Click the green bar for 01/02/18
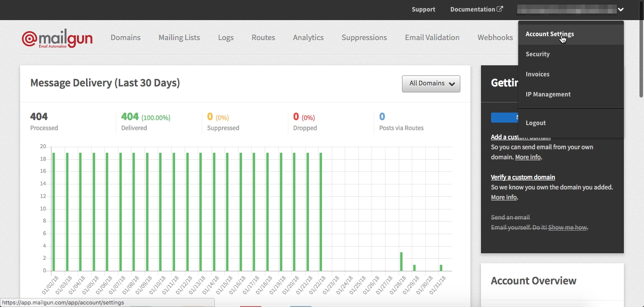The height and width of the screenshot is (307, 644). pyautogui.click(x=54, y=212)
